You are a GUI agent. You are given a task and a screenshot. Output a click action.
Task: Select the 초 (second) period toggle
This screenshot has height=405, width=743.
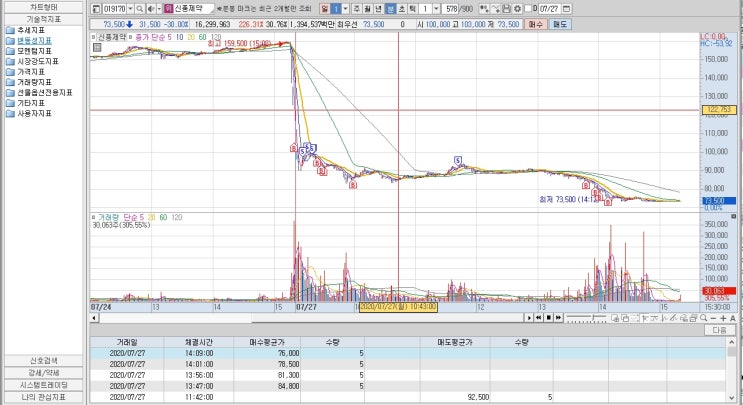(x=401, y=9)
